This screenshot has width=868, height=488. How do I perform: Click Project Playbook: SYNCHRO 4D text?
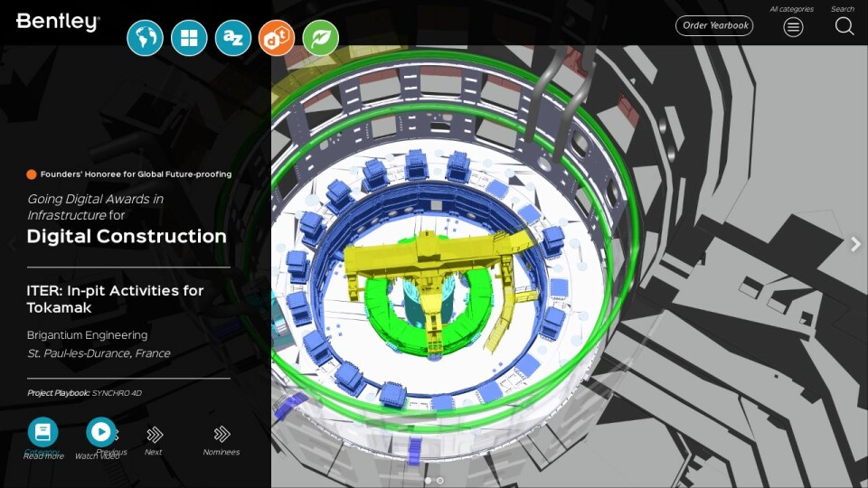click(x=85, y=393)
